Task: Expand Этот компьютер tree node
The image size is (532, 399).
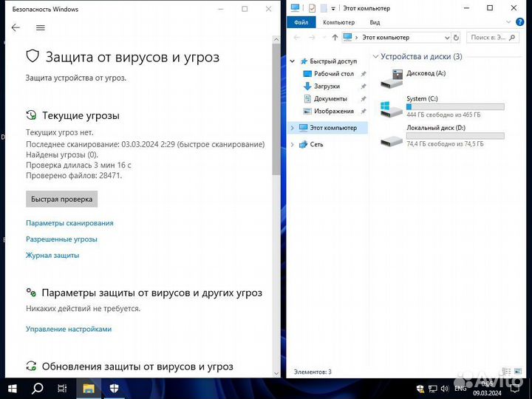Action: pyautogui.click(x=293, y=128)
